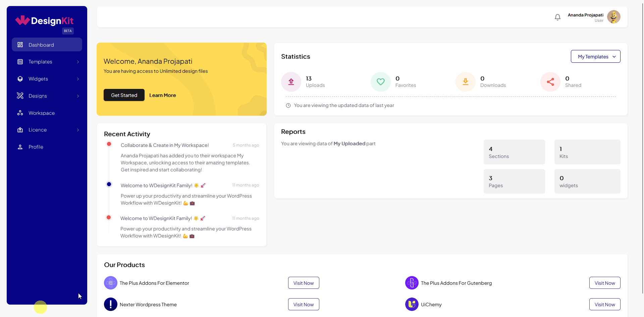Visit Now for Nexter Wordpress Theme

tap(304, 304)
